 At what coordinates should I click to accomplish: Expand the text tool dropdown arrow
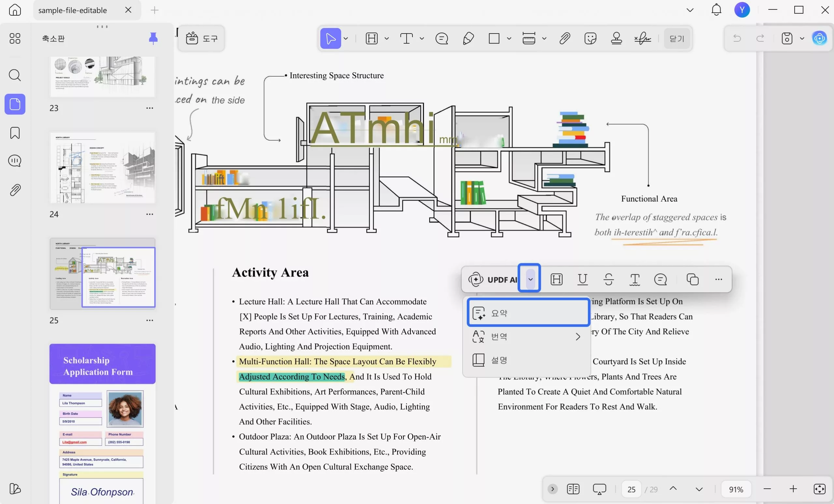(422, 38)
